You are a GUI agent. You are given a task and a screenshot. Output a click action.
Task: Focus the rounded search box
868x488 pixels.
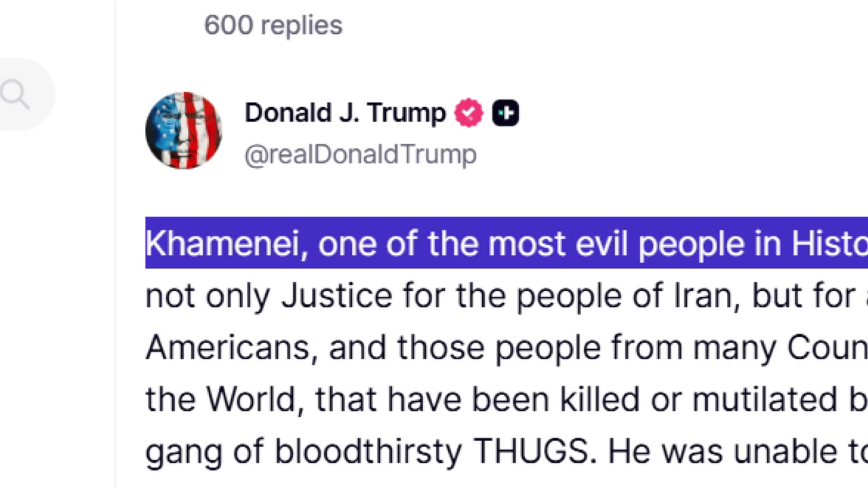pyautogui.click(x=26, y=94)
